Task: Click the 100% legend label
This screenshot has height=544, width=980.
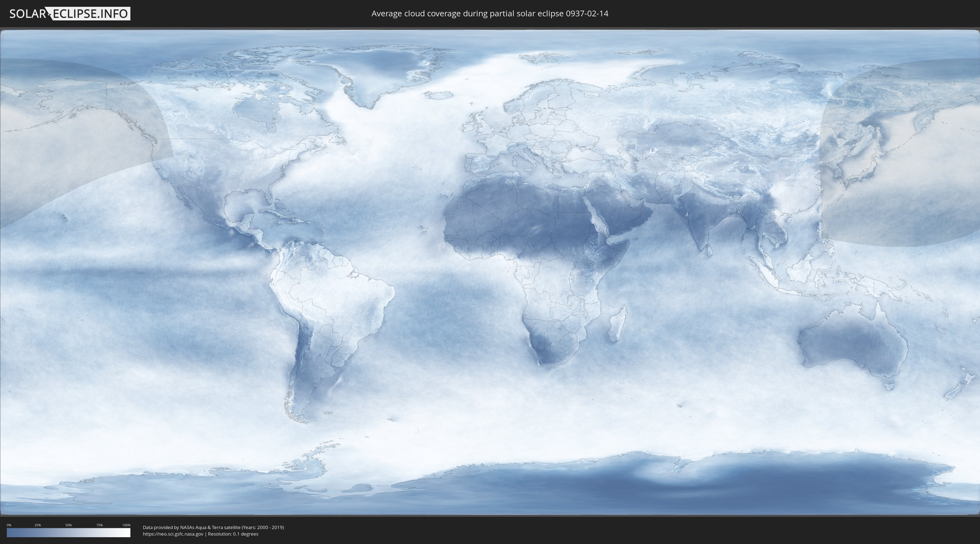Action: [126, 525]
